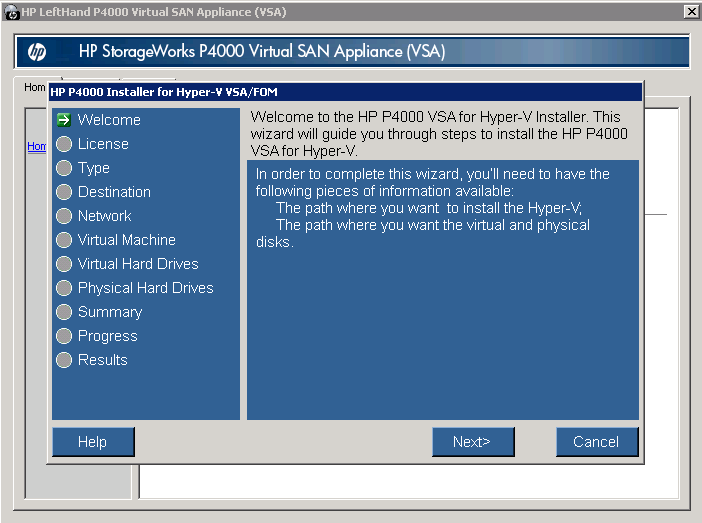Click the grey step circle beside Type
This screenshot has width=702, height=523.
click(64, 168)
